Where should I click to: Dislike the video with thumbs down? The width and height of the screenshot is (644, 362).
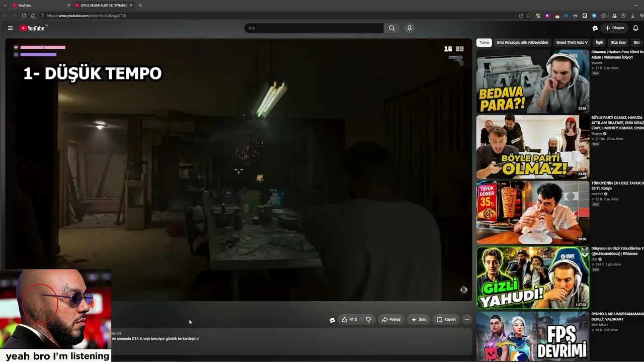click(x=368, y=319)
